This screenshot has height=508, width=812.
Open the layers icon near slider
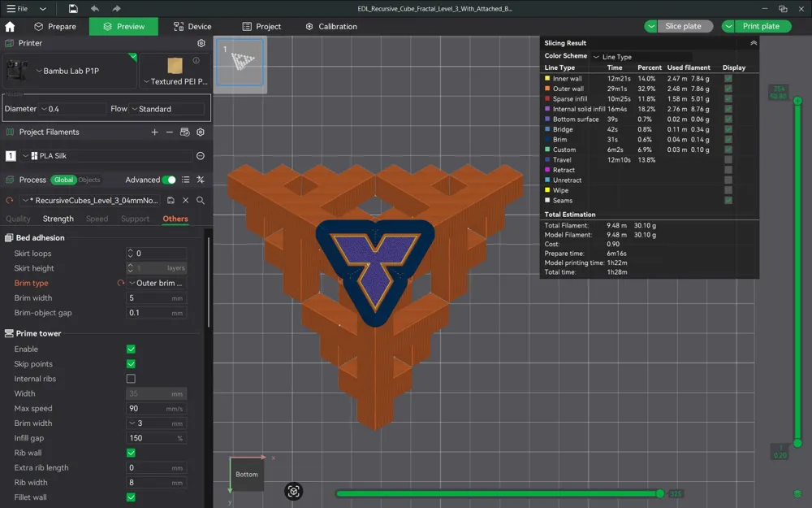tap(797, 493)
